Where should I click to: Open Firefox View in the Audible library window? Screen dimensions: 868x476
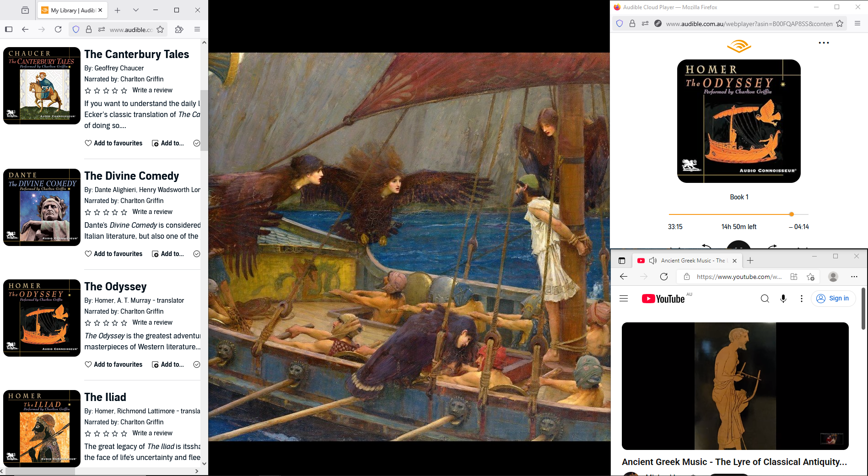[x=25, y=10]
